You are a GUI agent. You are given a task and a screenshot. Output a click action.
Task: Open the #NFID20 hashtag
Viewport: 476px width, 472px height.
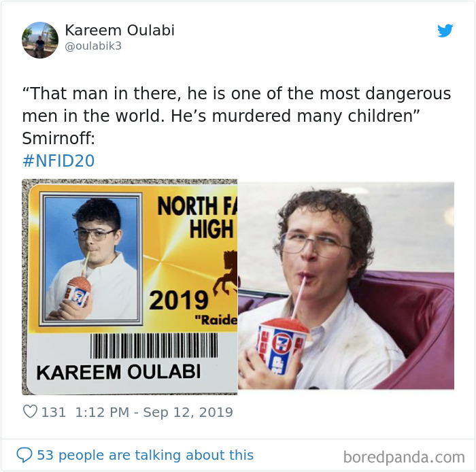tap(58, 161)
